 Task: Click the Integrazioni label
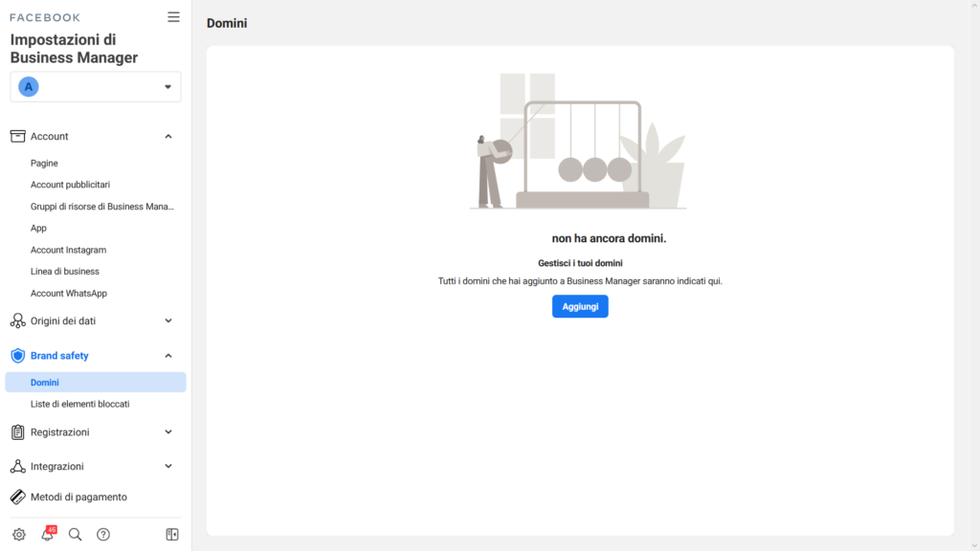point(56,467)
